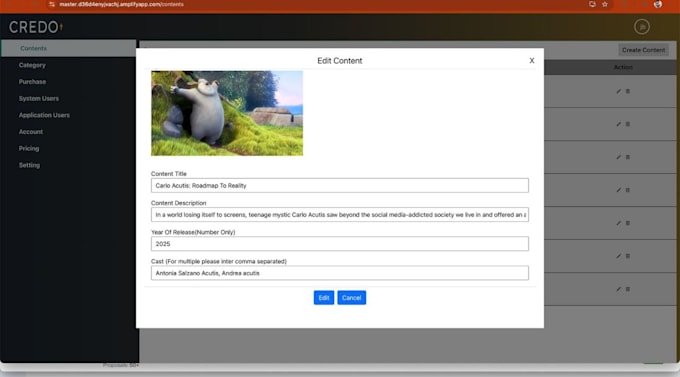This screenshot has height=377, width=680.
Task: Click the trash delete icon in second row
Action: (x=628, y=124)
